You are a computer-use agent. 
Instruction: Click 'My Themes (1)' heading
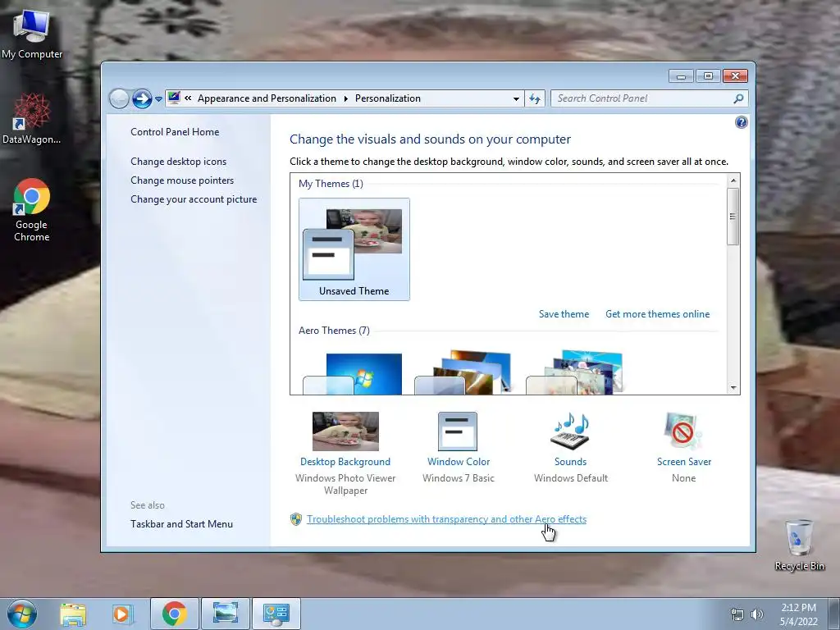coord(331,184)
